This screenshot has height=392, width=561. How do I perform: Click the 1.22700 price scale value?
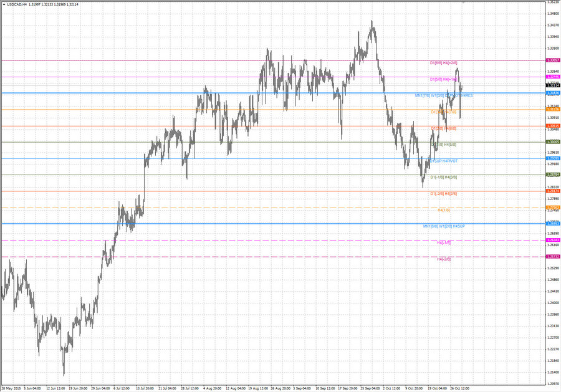[553, 337]
